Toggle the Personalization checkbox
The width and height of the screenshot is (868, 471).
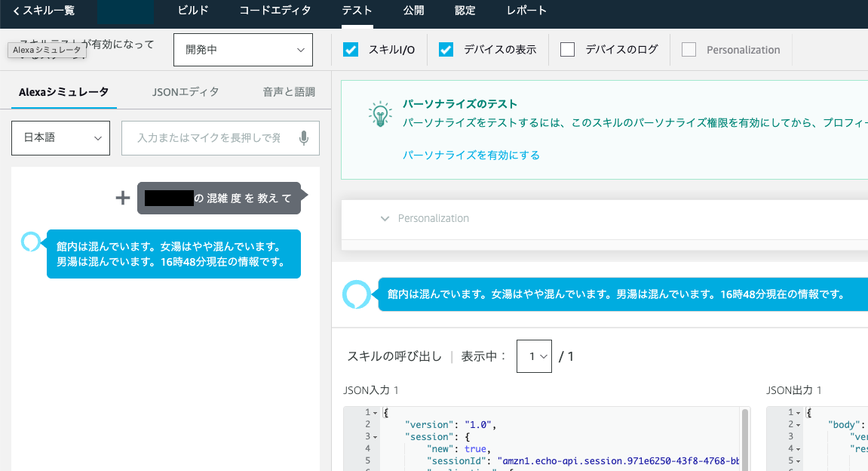pos(689,50)
